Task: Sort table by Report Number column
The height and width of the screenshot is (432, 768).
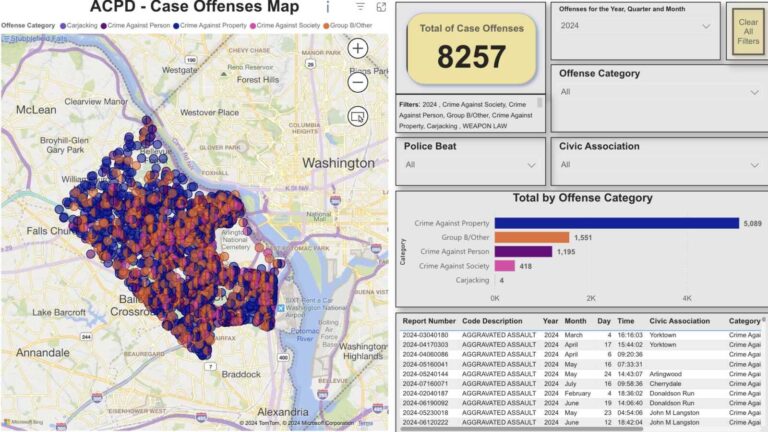Action: pos(429,321)
